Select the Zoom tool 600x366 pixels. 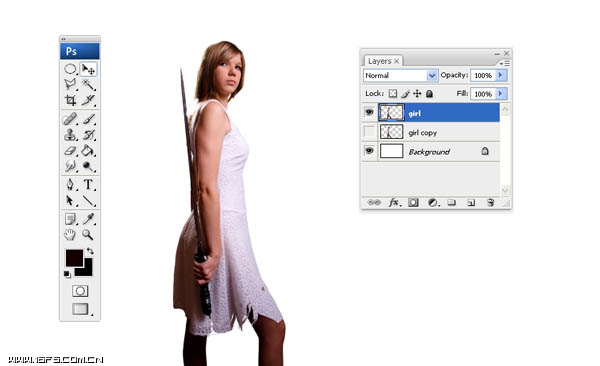(x=88, y=234)
